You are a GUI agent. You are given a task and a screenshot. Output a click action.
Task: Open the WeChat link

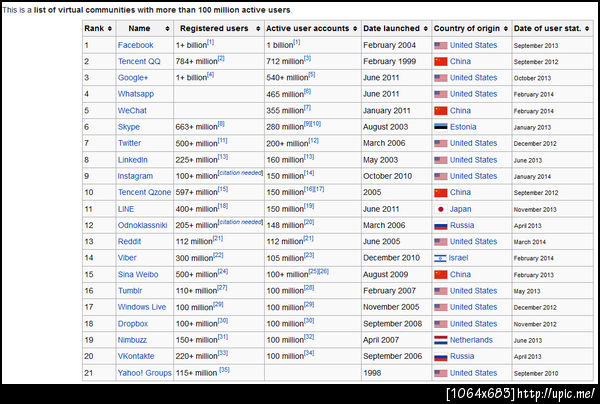pos(132,111)
